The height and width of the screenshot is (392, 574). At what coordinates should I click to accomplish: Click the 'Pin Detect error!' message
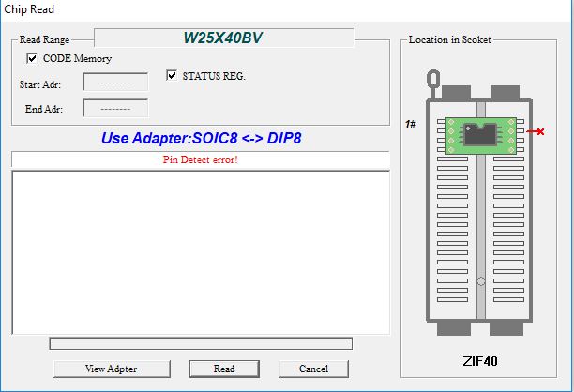coord(200,160)
